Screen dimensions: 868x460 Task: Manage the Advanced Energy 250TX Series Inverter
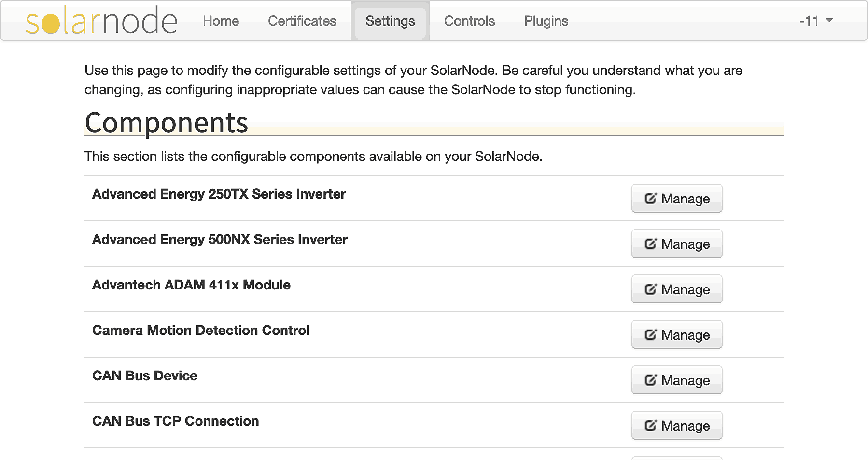pyautogui.click(x=676, y=198)
